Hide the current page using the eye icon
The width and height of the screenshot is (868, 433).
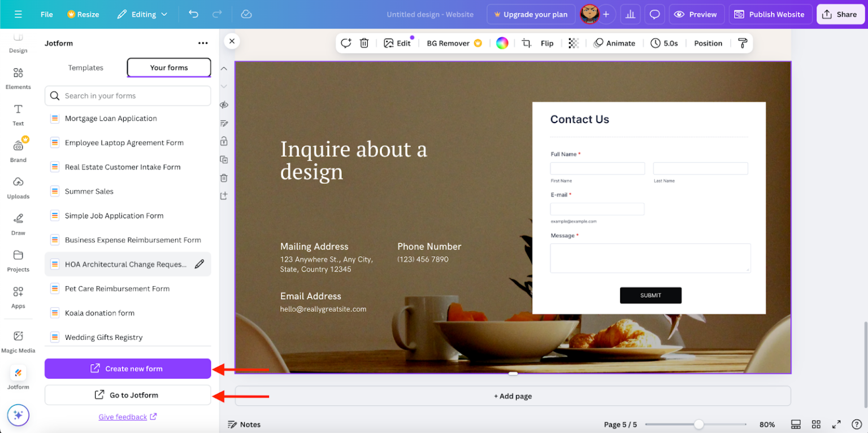pyautogui.click(x=224, y=104)
